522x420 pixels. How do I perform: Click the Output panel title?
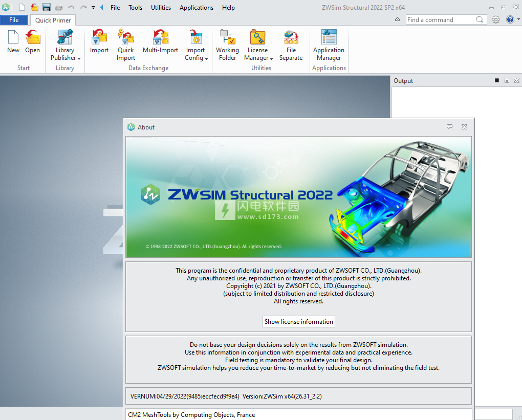point(403,80)
